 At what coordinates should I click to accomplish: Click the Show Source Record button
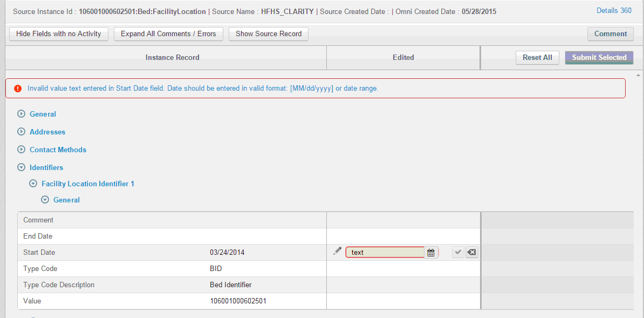tap(269, 33)
